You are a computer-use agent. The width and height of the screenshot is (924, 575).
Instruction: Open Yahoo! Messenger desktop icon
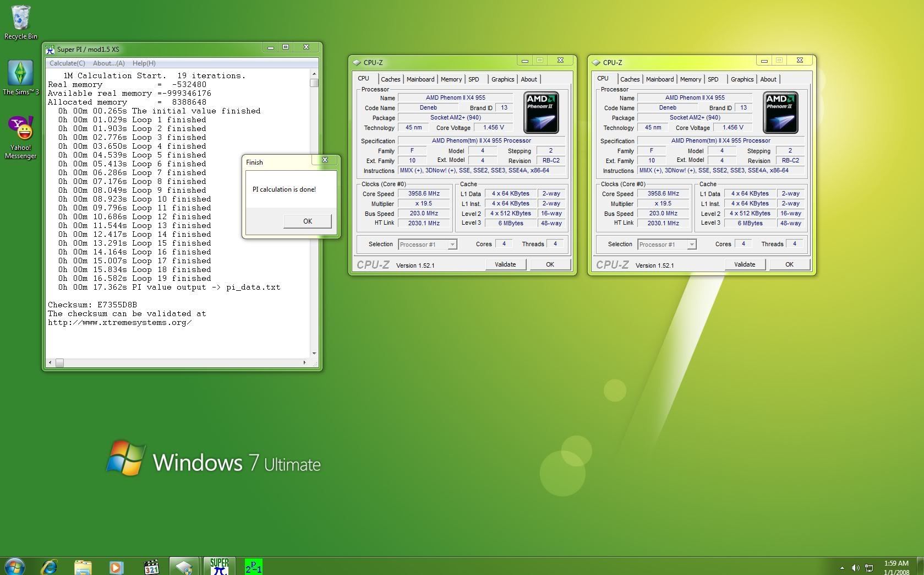(x=21, y=138)
